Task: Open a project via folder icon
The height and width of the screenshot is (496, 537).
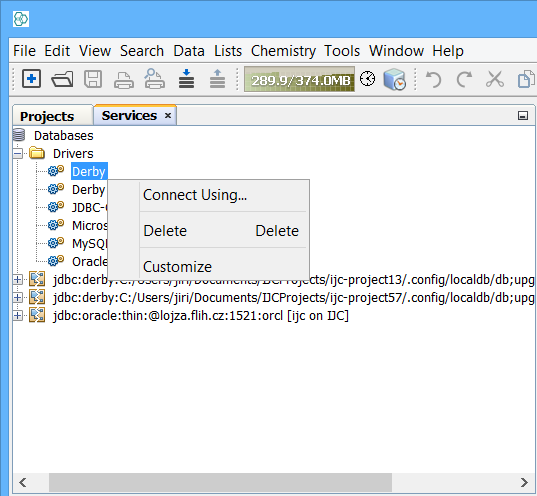Action: [62, 79]
